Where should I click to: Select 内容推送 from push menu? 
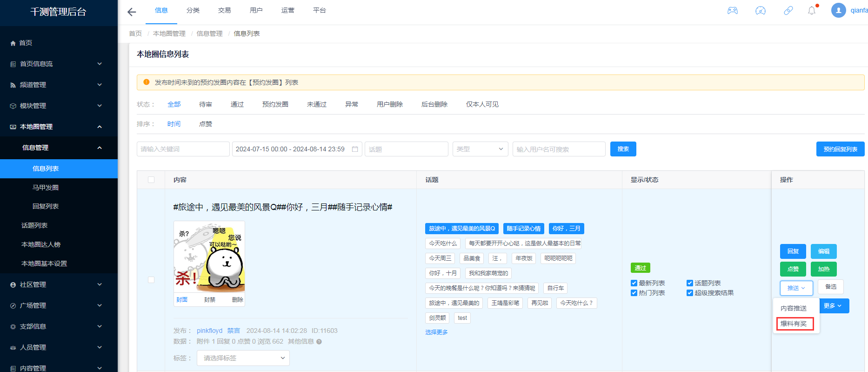[x=794, y=308]
